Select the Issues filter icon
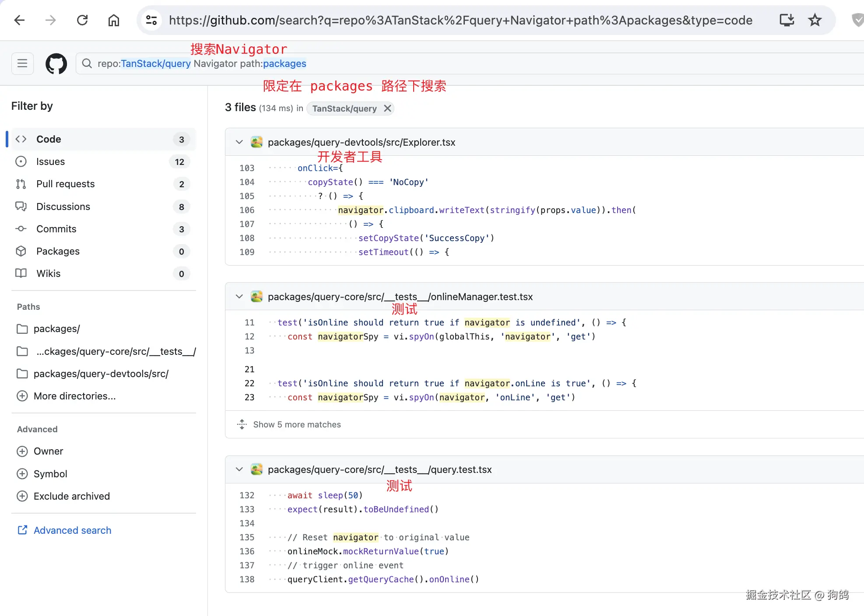864x616 pixels. [x=21, y=161]
